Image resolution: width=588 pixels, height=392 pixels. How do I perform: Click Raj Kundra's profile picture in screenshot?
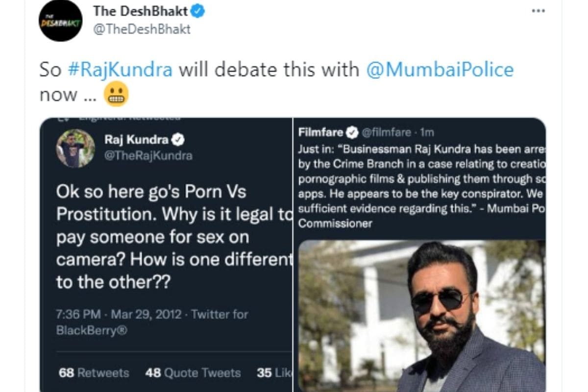pyautogui.click(x=75, y=148)
